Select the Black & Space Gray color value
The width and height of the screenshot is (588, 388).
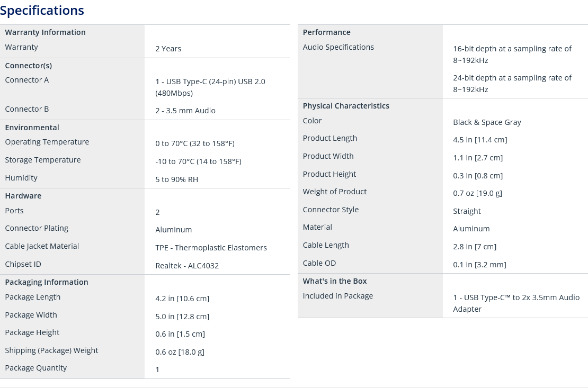(487, 122)
